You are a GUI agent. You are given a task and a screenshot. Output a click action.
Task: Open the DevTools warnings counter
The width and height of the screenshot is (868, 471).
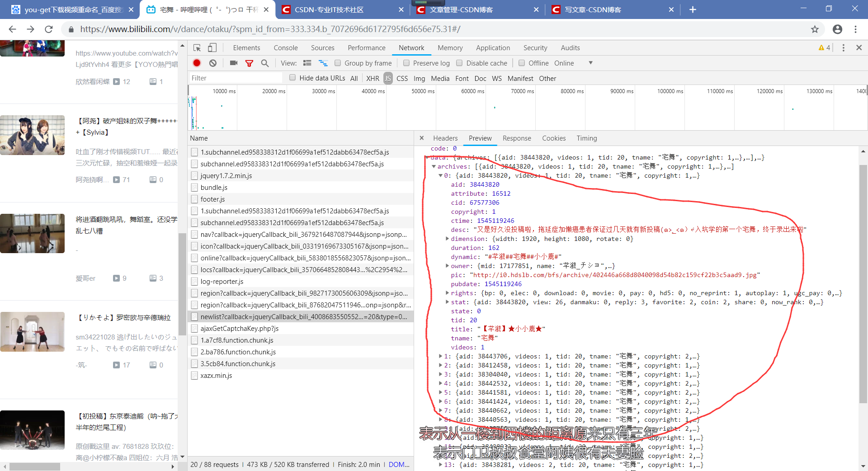(x=824, y=47)
